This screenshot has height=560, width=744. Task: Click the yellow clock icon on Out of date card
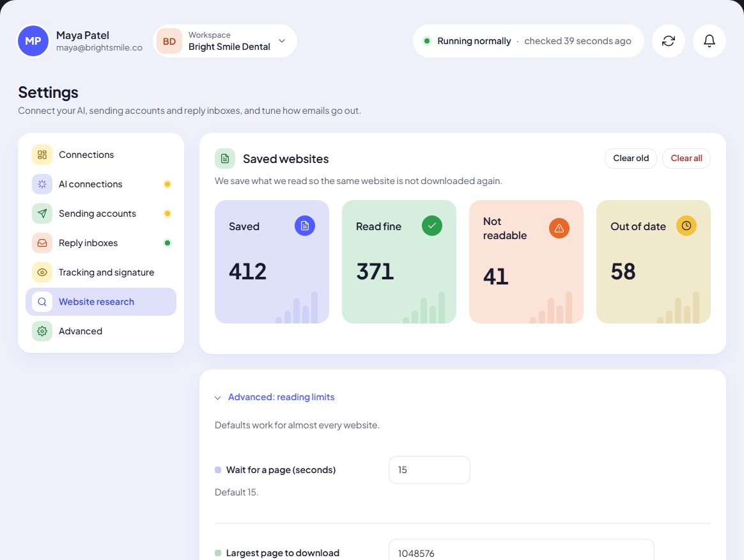(686, 226)
